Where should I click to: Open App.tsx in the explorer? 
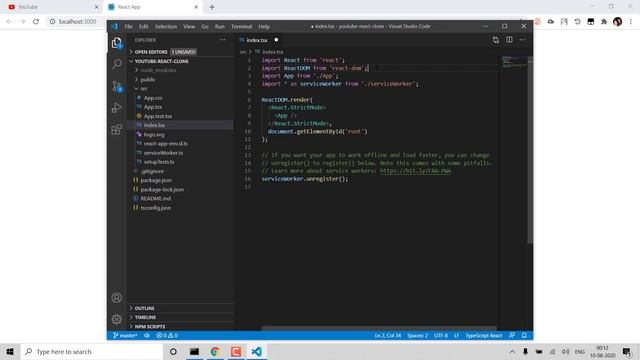153,107
